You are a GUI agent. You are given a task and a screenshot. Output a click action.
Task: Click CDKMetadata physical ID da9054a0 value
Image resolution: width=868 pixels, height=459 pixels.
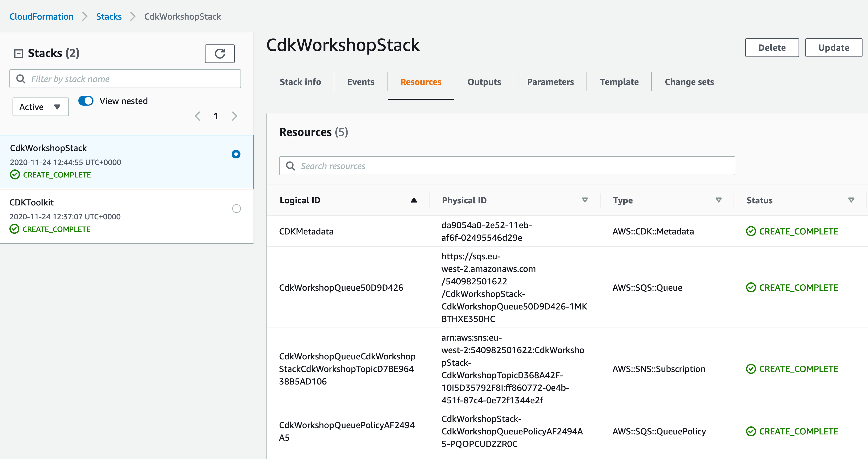click(486, 231)
